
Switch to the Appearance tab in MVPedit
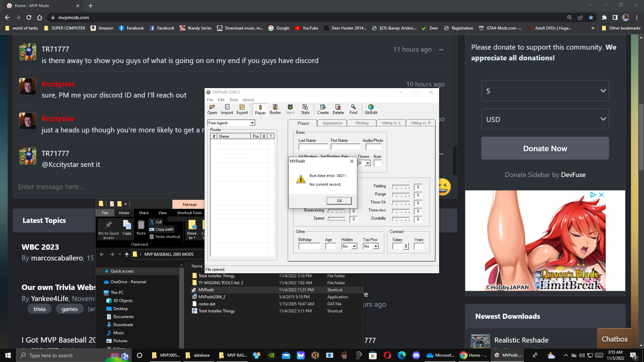pos(332,123)
